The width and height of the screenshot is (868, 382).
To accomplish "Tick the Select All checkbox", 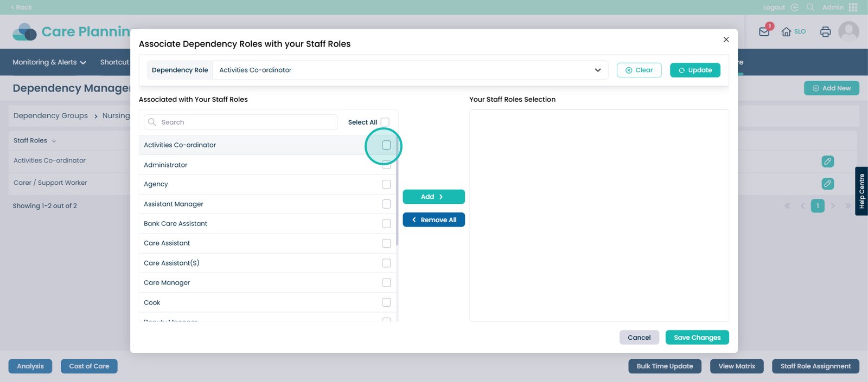I will click(x=385, y=122).
